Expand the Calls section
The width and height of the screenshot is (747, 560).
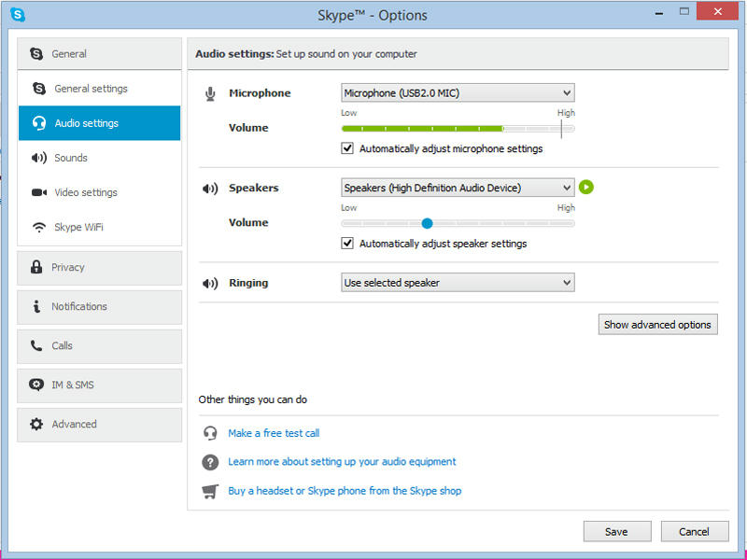point(100,346)
